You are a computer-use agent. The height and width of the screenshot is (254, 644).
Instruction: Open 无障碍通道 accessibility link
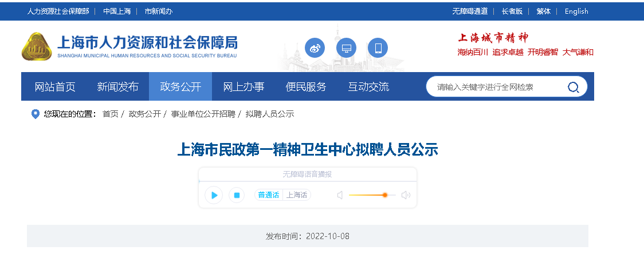click(x=470, y=11)
